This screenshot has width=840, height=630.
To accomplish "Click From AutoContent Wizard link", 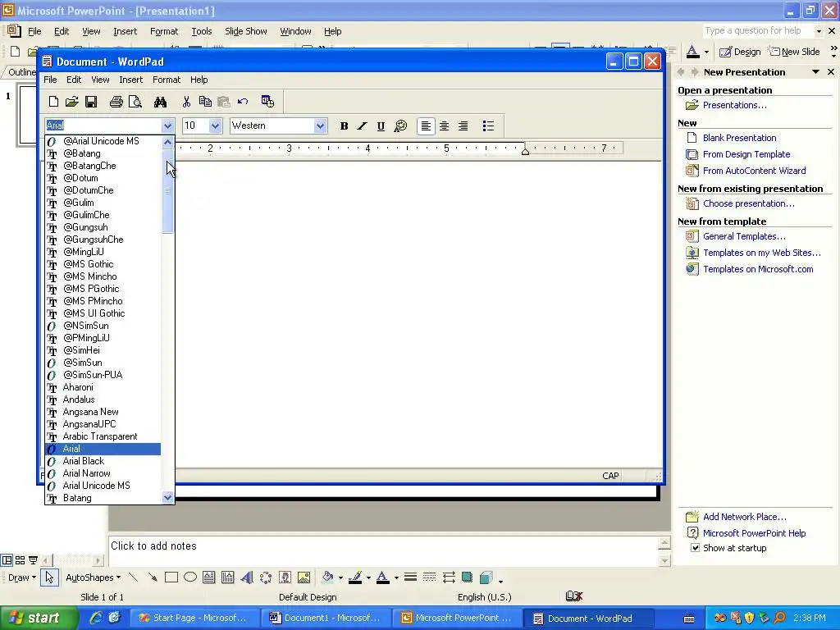I will click(x=755, y=171).
